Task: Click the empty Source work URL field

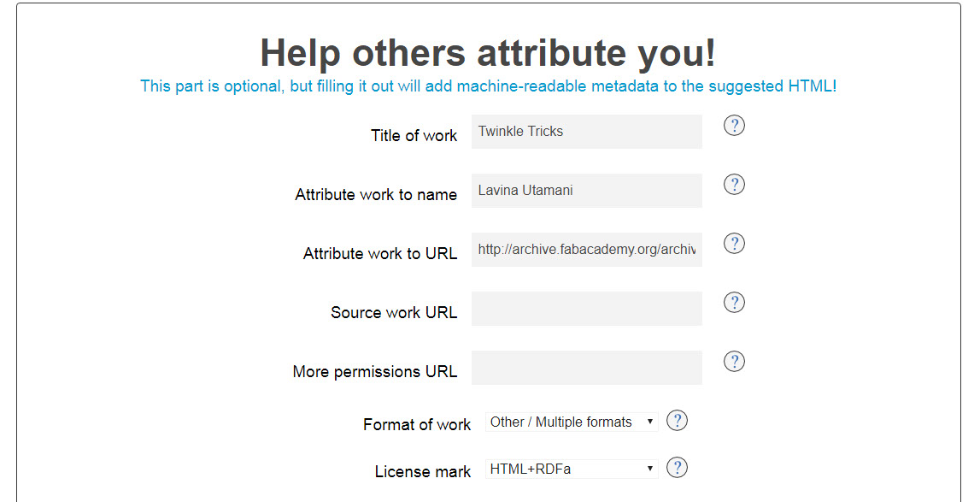Action: point(586,309)
